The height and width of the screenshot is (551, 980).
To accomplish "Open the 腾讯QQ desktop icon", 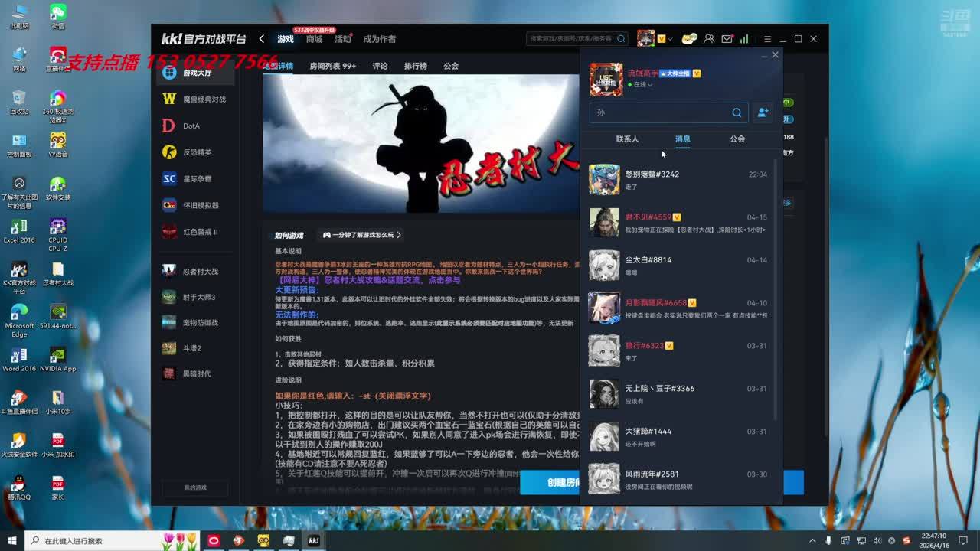I will pos(19,487).
